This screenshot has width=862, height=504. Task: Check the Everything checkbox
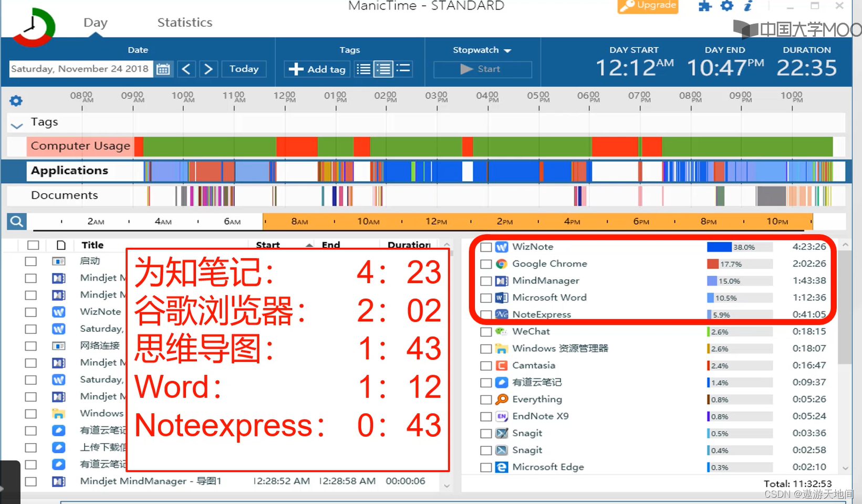[486, 400]
